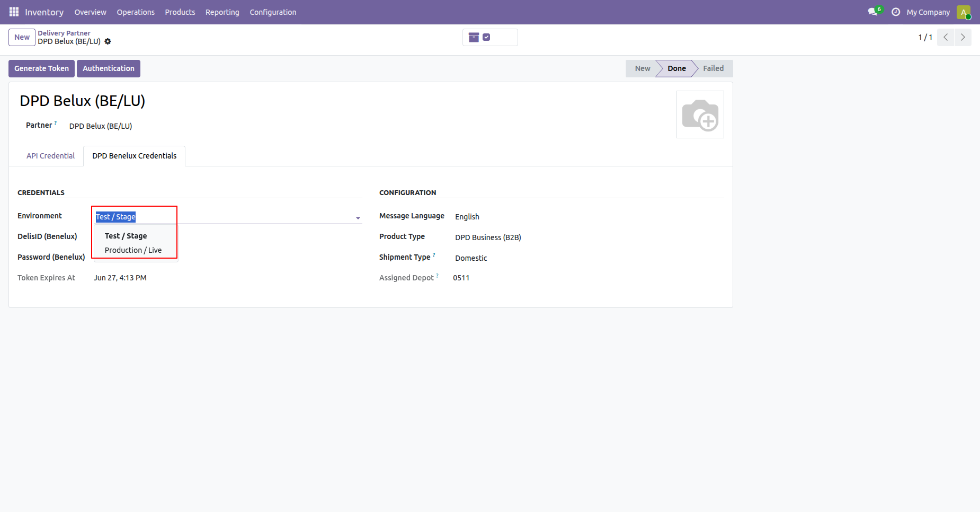980x512 pixels.
Task: Set status to Done in the status bar
Action: pyautogui.click(x=676, y=68)
